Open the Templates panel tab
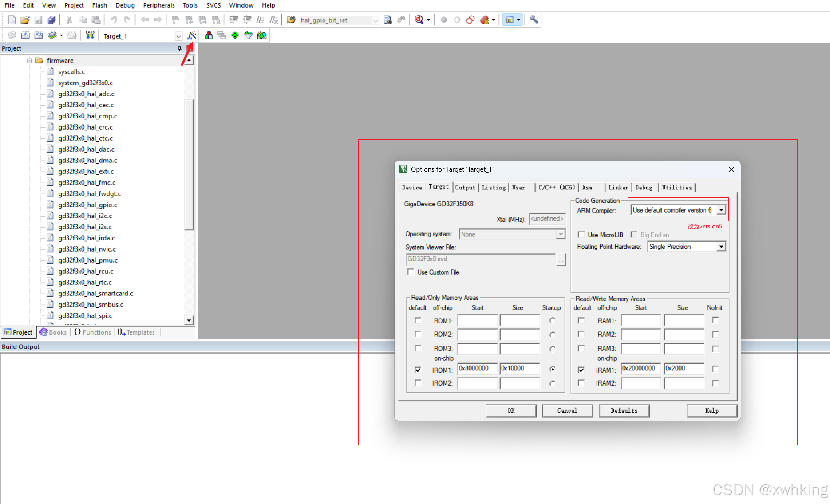Screen dimensions: 830x504 [x=137, y=332]
